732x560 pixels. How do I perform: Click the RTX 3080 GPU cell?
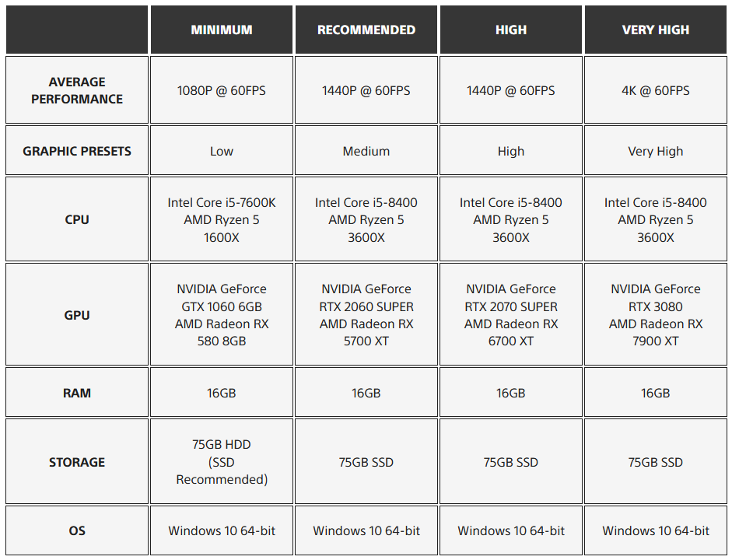tap(656, 315)
